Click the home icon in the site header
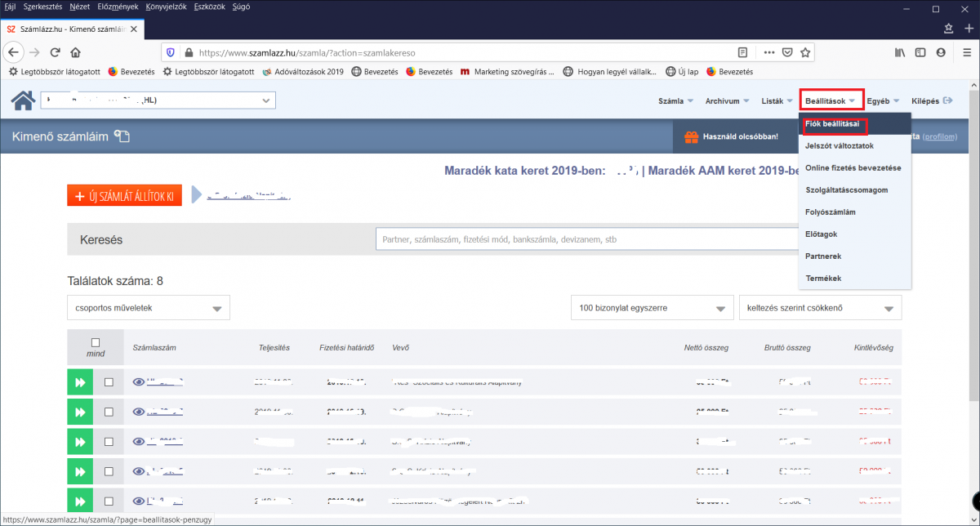 coord(23,100)
